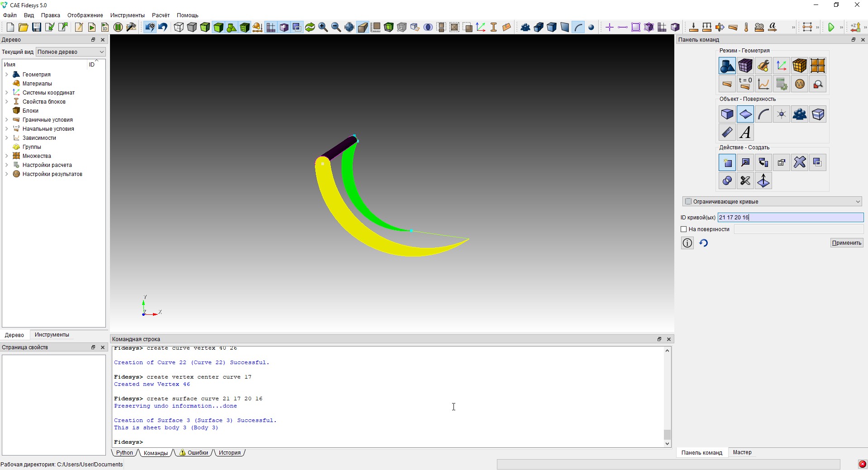Viewport: 868px width, 470px height.
Task: Click the green refresh arrows icon
Action: pyautogui.click(x=310, y=28)
